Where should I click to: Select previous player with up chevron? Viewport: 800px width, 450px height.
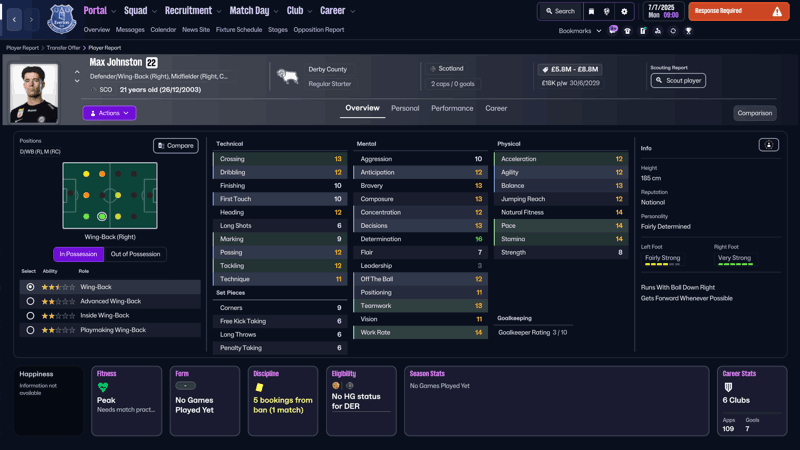[77, 72]
